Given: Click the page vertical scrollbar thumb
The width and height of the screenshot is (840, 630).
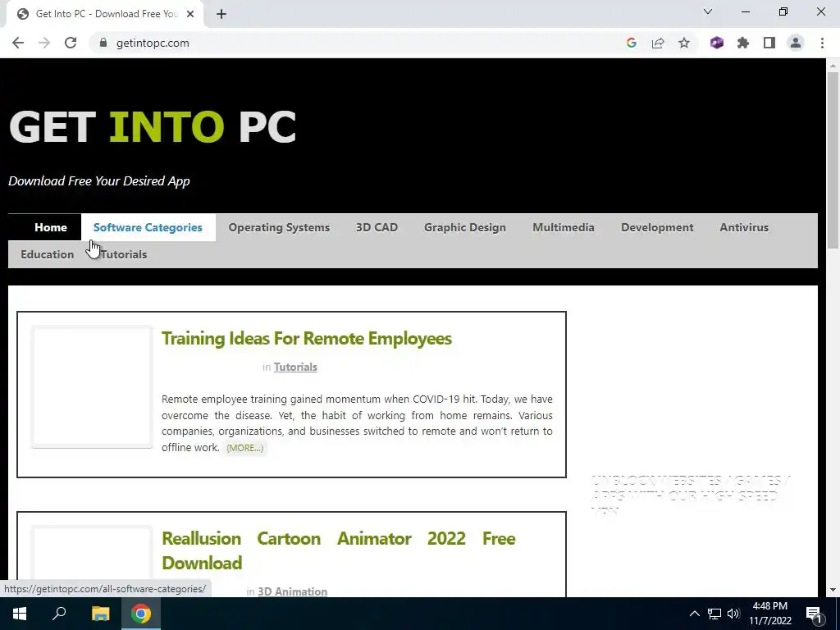Looking at the screenshot, I should point(833,160).
